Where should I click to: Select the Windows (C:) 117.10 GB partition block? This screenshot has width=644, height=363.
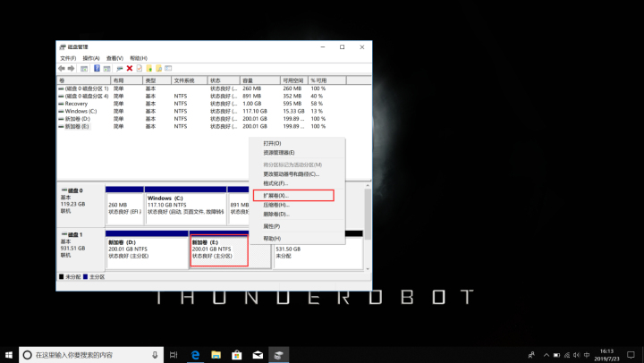pos(186,206)
